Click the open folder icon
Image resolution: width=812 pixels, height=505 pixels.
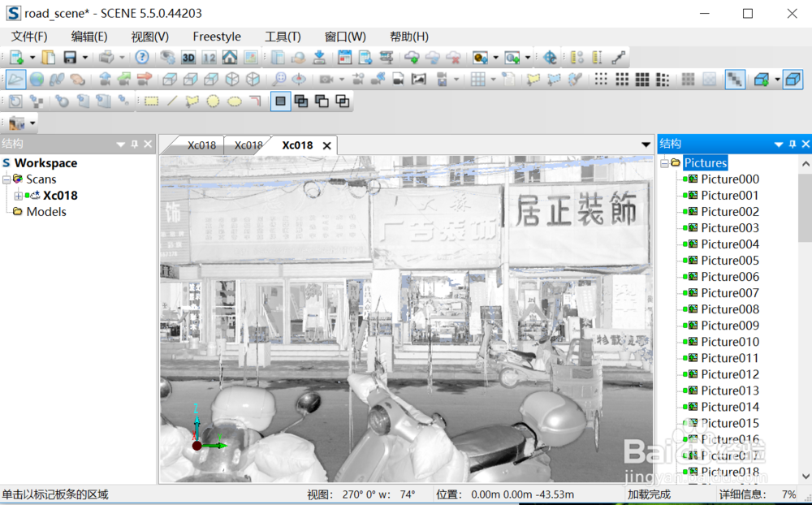[x=49, y=58]
